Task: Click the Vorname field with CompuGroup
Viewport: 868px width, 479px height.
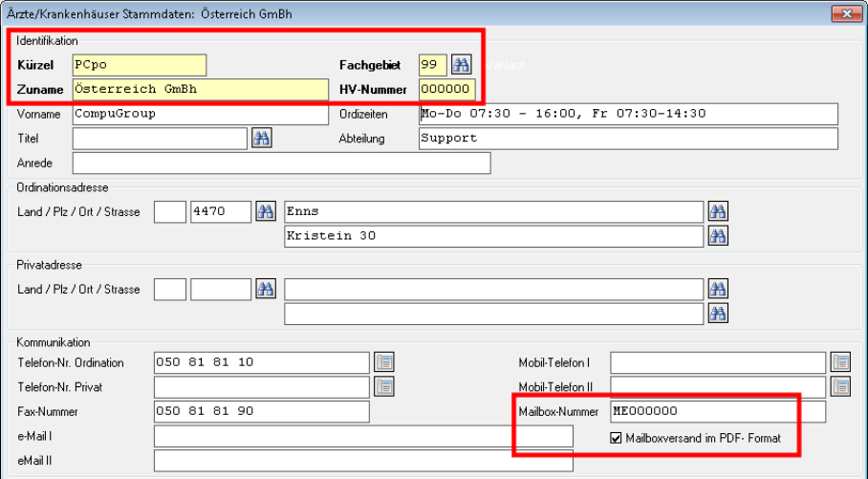Action: [x=201, y=114]
